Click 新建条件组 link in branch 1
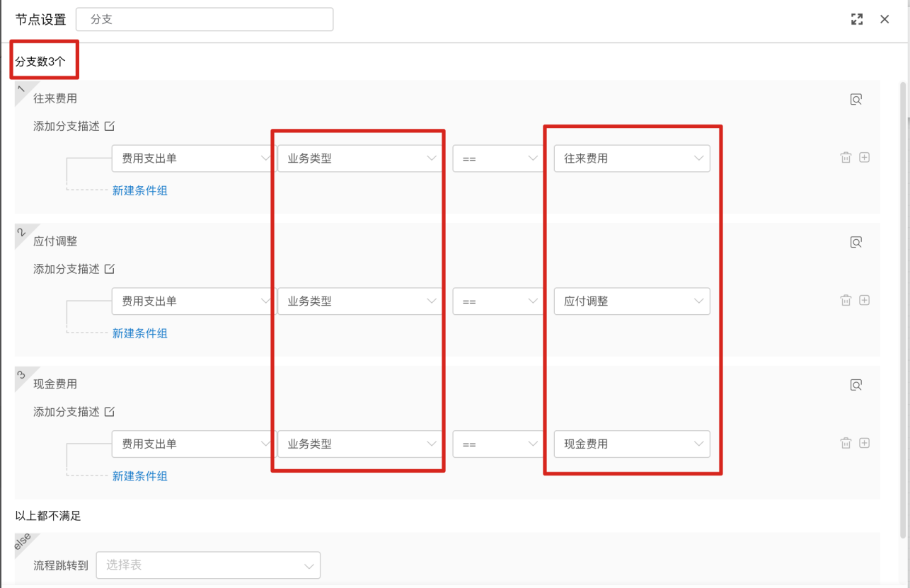 pos(140,190)
